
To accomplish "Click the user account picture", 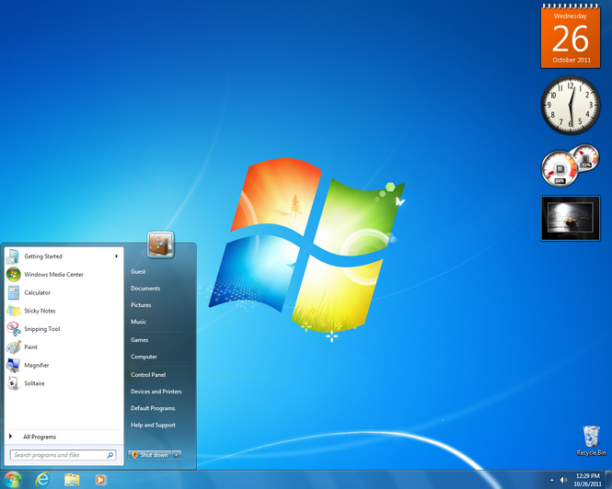I will (160, 245).
